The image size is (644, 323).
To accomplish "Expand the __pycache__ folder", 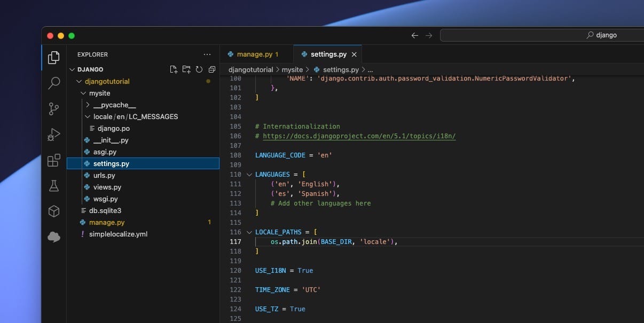I will click(x=88, y=105).
